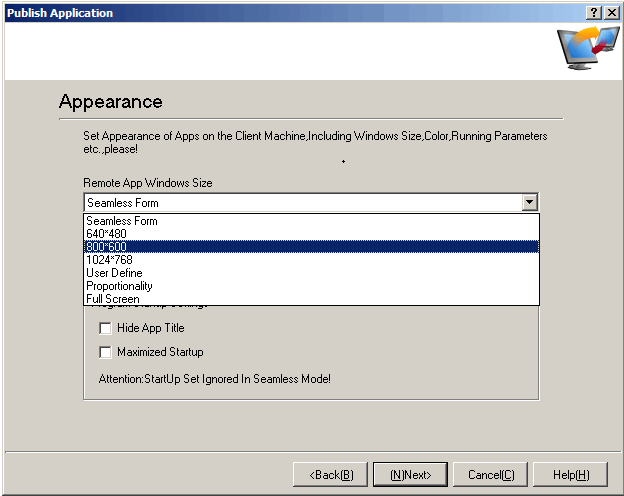Choose the Full Screen option
Screen dimensions: 624x496
113,299
